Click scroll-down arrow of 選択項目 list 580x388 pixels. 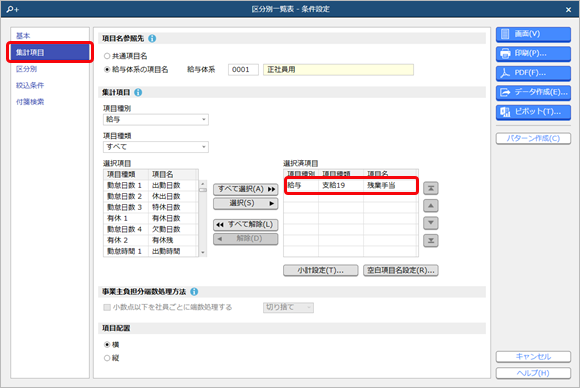[x=203, y=253]
